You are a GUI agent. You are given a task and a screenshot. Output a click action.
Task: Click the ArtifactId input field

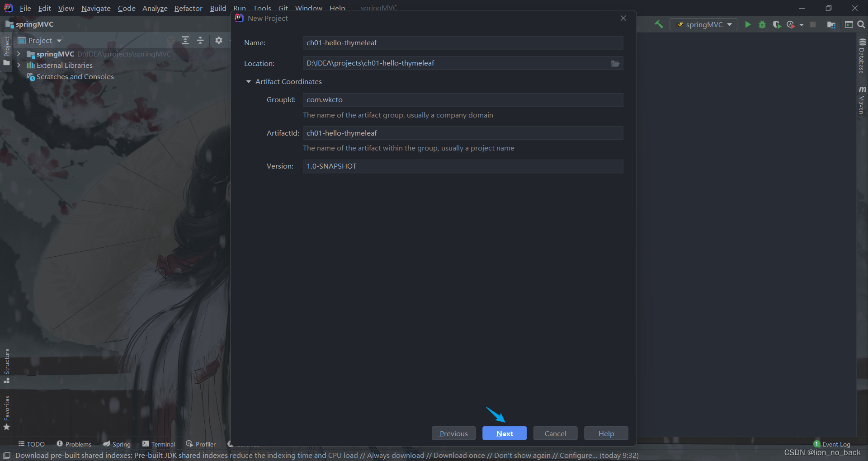pos(462,133)
